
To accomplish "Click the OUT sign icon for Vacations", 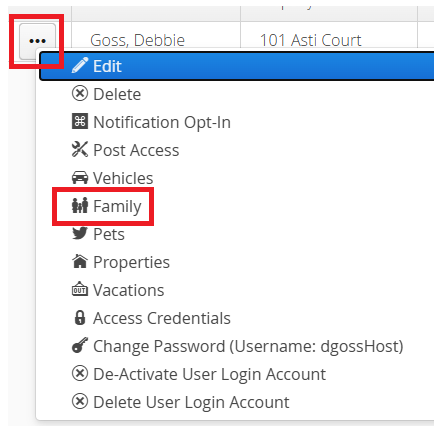I will 80,289.
